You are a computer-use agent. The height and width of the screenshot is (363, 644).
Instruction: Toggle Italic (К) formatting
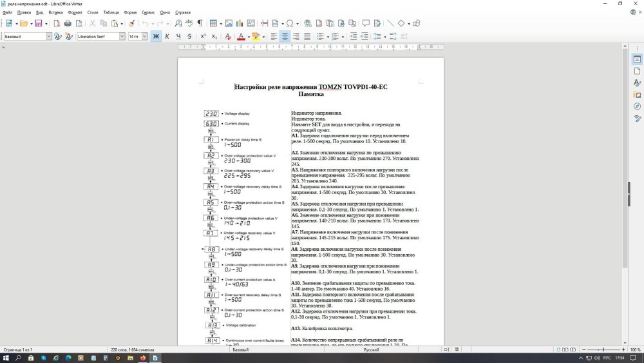click(x=167, y=37)
